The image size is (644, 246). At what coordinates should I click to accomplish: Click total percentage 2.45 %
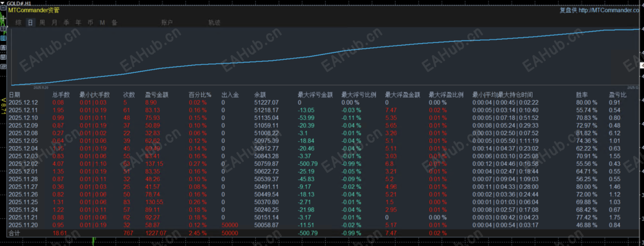198,233
